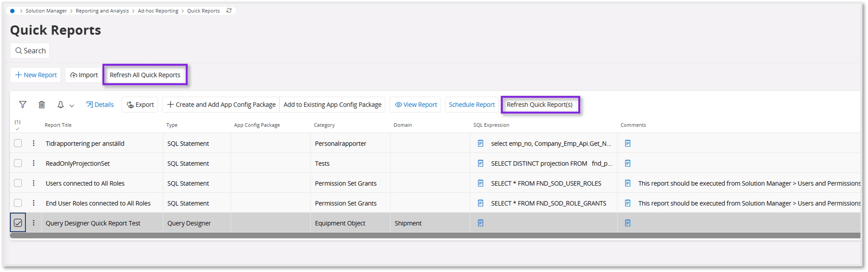Screen dimensions: 868x272
Task: Click the Search field
Action: click(x=30, y=51)
